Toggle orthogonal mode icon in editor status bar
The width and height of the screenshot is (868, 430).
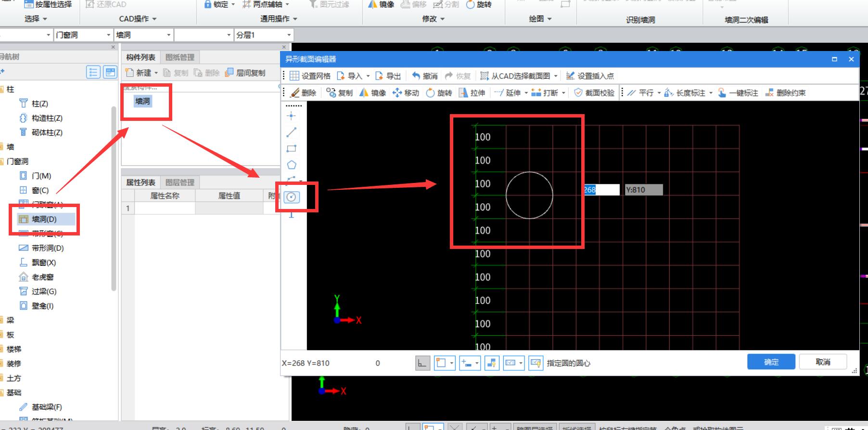tap(422, 363)
